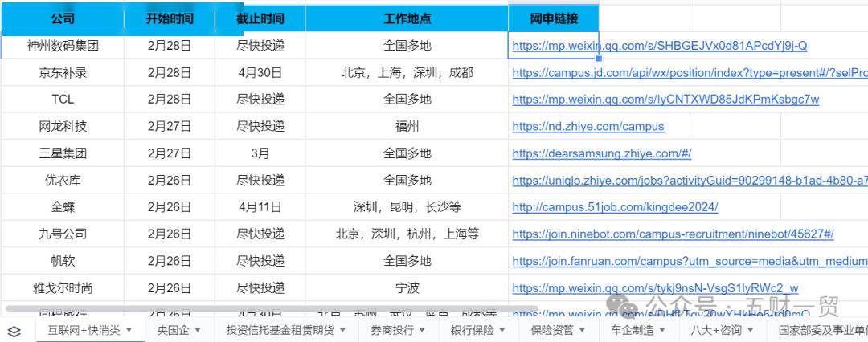Select the 优衣库 company cell
This screenshot has width=868, height=342.
[x=63, y=181]
